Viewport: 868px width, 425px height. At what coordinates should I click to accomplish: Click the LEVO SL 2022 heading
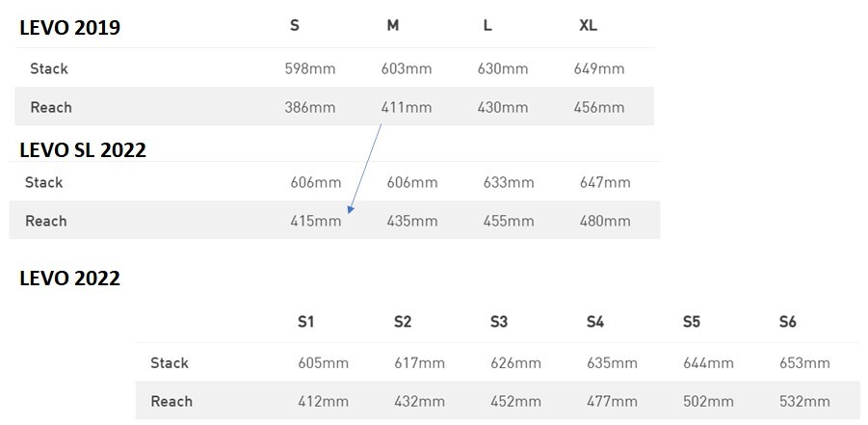(83, 148)
